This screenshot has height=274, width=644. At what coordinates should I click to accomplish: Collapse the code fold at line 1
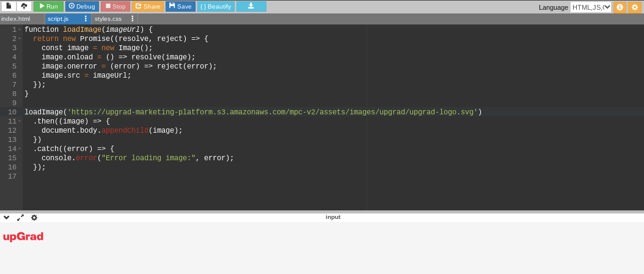pos(20,29)
